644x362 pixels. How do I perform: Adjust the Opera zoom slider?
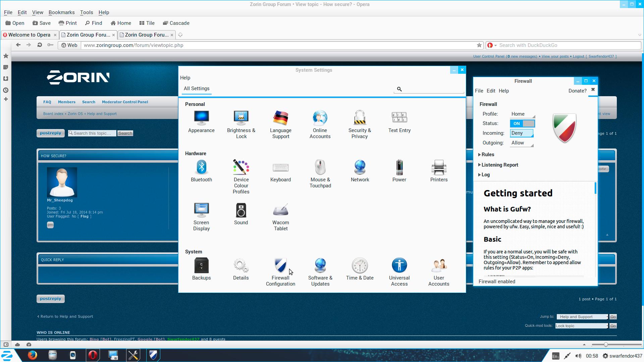(x=606, y=345)
